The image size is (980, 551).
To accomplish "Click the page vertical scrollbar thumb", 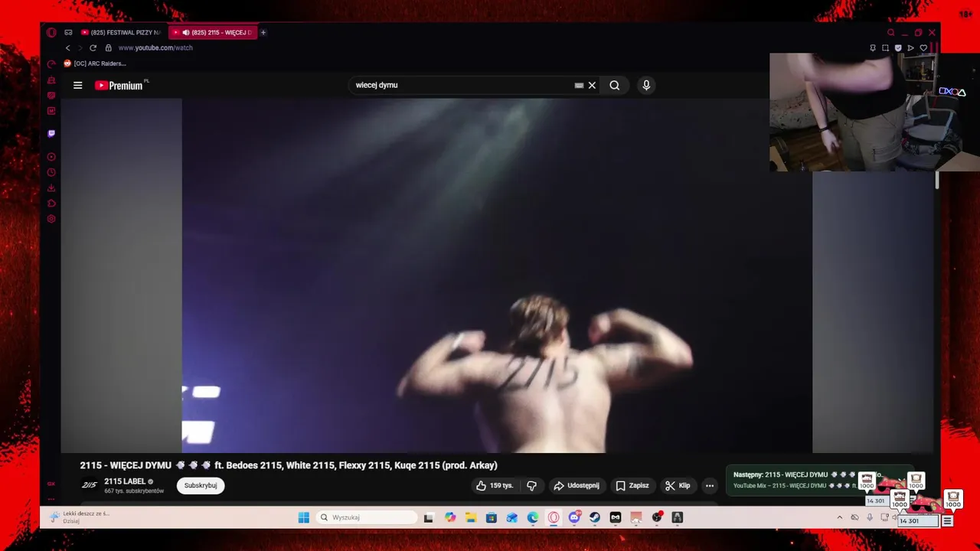I will (x=937, y=181).
